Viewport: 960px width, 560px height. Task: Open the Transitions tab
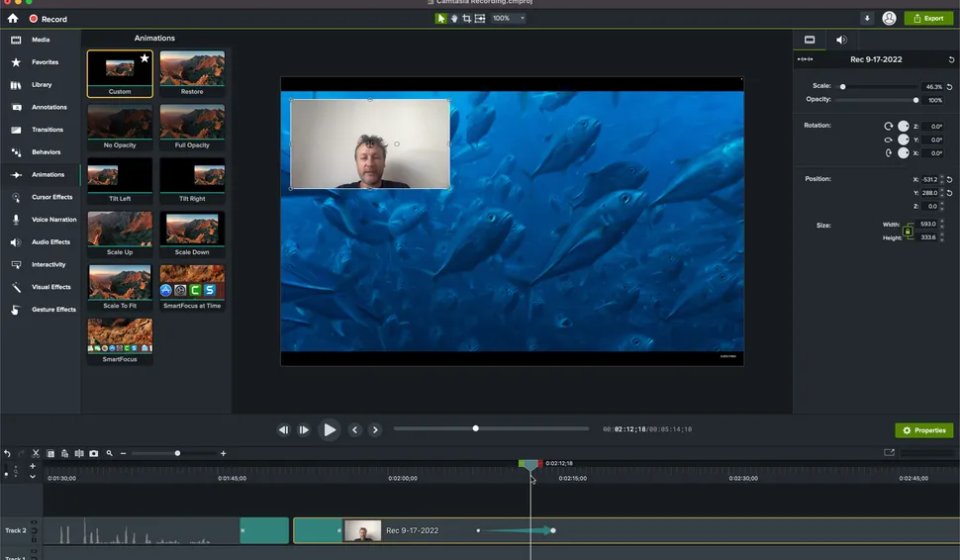(40, 130)
